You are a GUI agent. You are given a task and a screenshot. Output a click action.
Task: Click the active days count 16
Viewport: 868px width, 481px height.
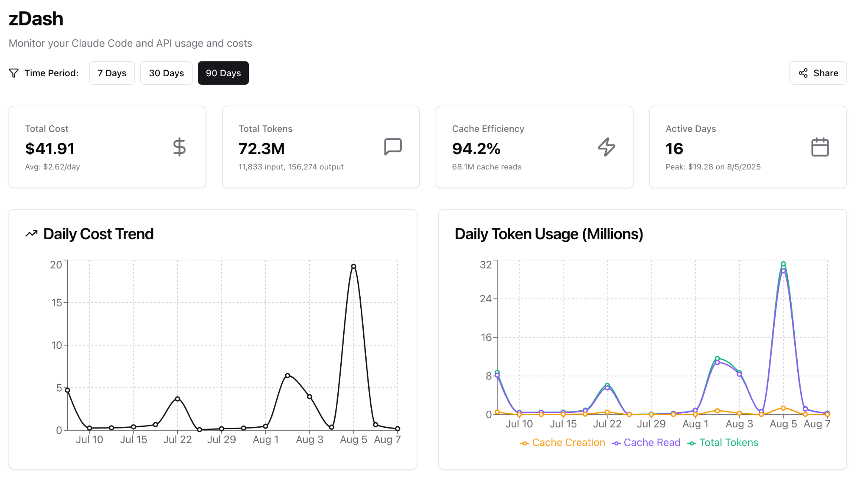674,149
